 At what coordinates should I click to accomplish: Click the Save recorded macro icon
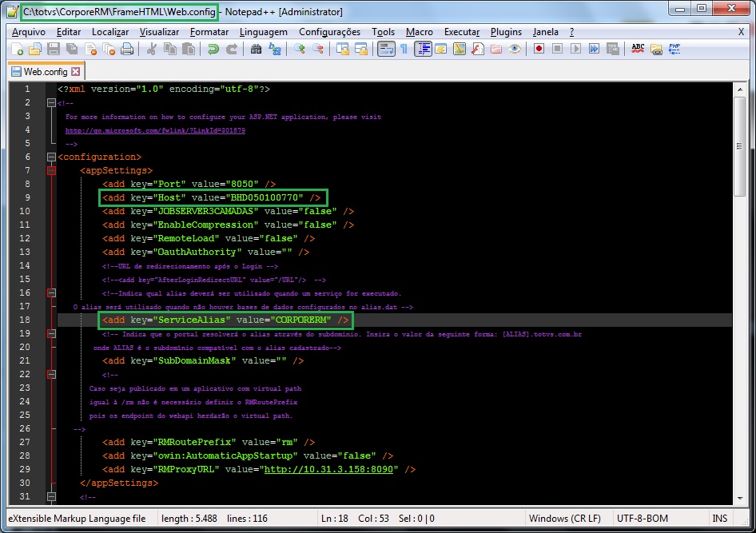pyautogui.click(x=612, y=49)
